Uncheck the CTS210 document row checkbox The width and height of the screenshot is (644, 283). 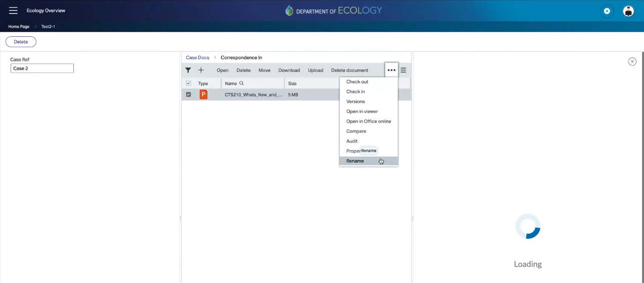pyautogui.click(x=189, y=95)
